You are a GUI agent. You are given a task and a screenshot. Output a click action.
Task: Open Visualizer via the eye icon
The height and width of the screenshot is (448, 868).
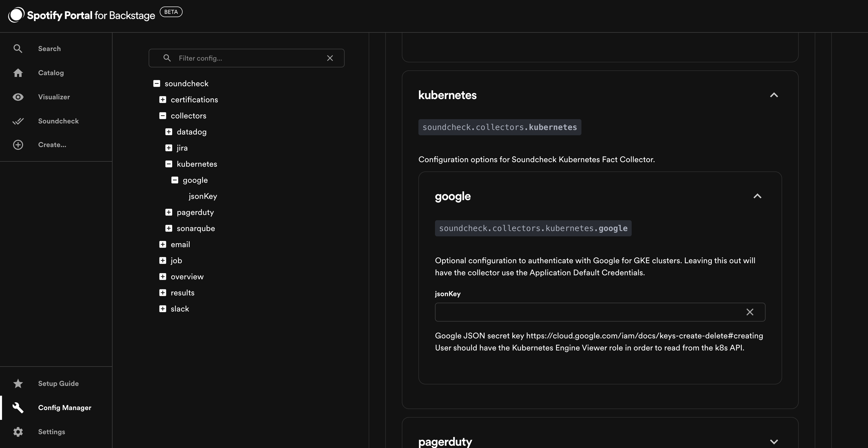[x=18, y=97]
